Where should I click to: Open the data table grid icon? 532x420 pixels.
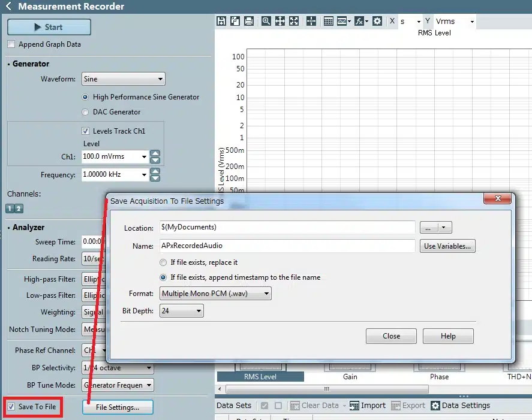point(328,21)
